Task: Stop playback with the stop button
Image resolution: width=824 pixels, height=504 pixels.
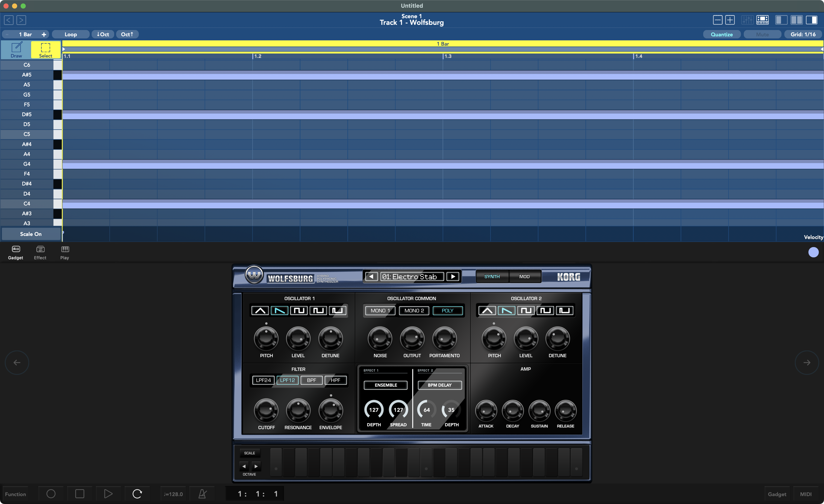Action: [x=80, y=494]
